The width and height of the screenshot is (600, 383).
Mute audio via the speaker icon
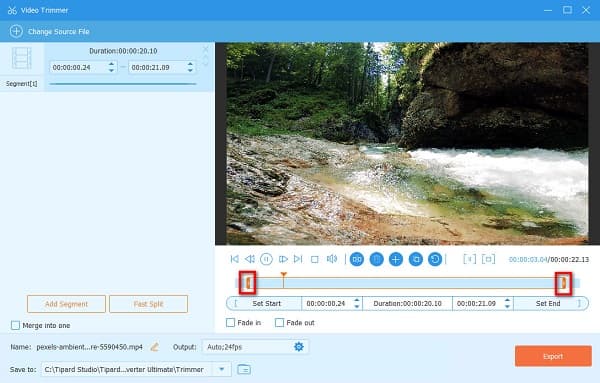pyautogui.click(x=332, y=259)
